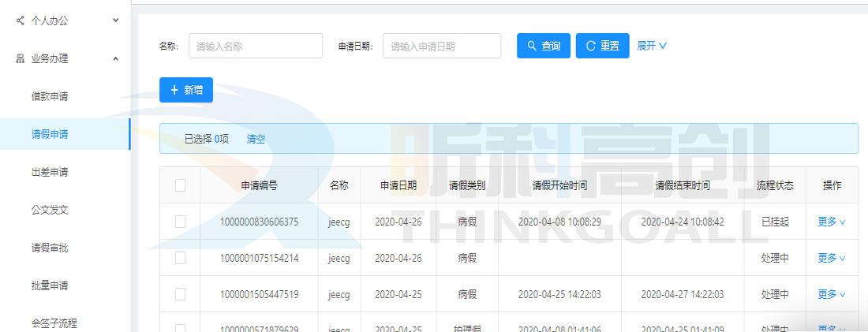Click the 重置 reset button
Image resolution: width=868 pixels, height=332 pixels.
[x=602, y=46]
